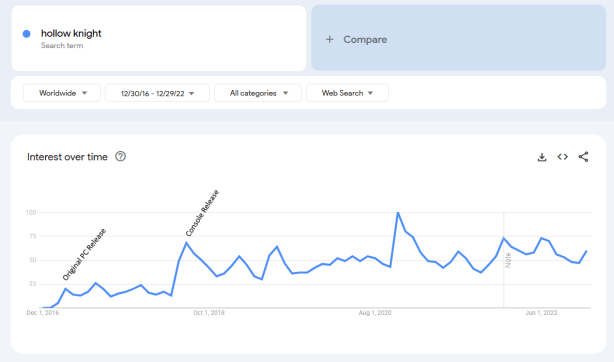Click the Aug 1, 2020 axis label

375,313
